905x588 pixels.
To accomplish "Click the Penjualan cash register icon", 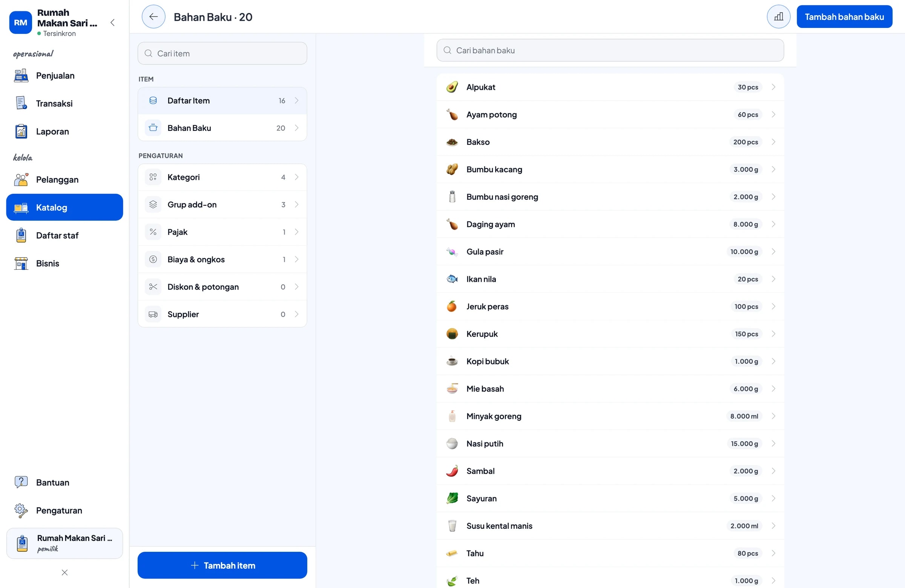I will pyautogui.click(x=21, y=76).
